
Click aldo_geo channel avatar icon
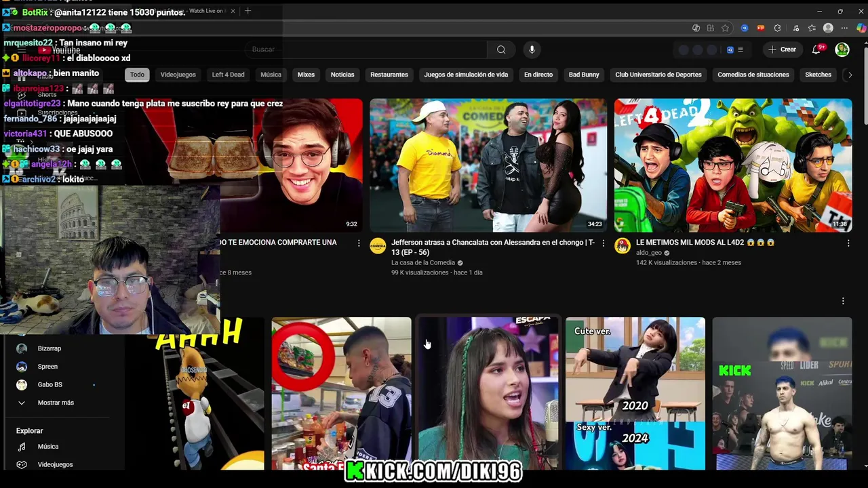tap(623, 246)
